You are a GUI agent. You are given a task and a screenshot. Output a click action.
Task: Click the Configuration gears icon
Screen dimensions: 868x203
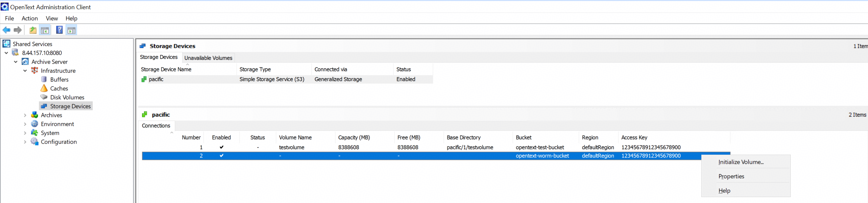click(35, 141)
